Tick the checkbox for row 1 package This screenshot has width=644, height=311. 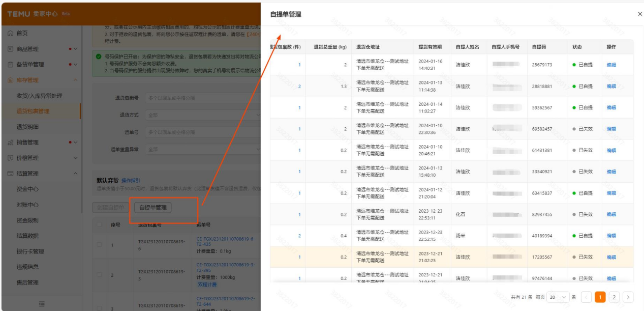click(99, 245)
